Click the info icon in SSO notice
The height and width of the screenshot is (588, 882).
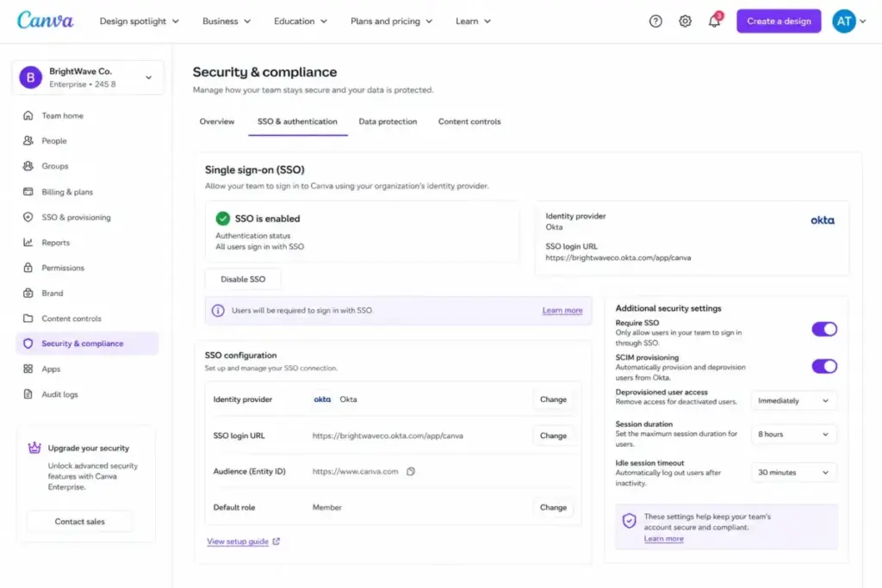218,310
